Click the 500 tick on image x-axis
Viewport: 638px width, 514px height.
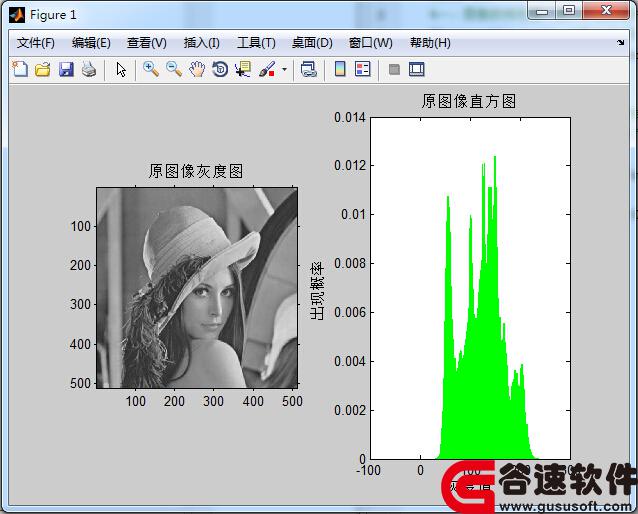[x=292, y=401]
